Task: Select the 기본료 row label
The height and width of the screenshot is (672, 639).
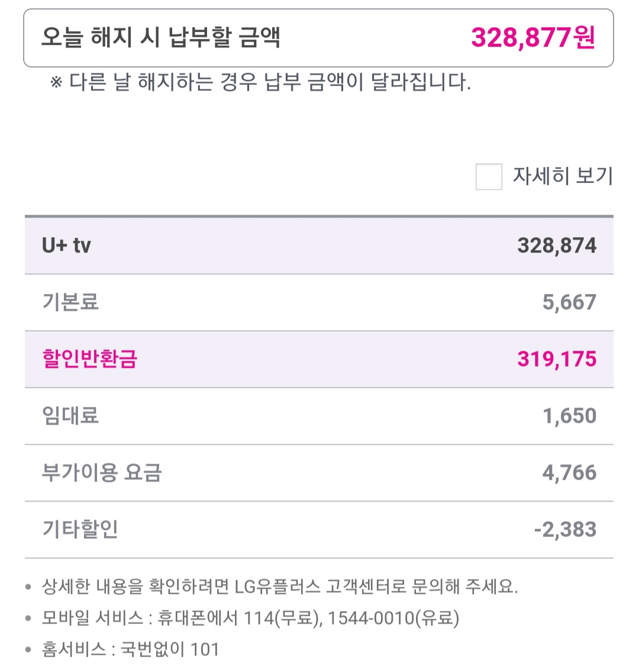Action: tap(70, 302)
